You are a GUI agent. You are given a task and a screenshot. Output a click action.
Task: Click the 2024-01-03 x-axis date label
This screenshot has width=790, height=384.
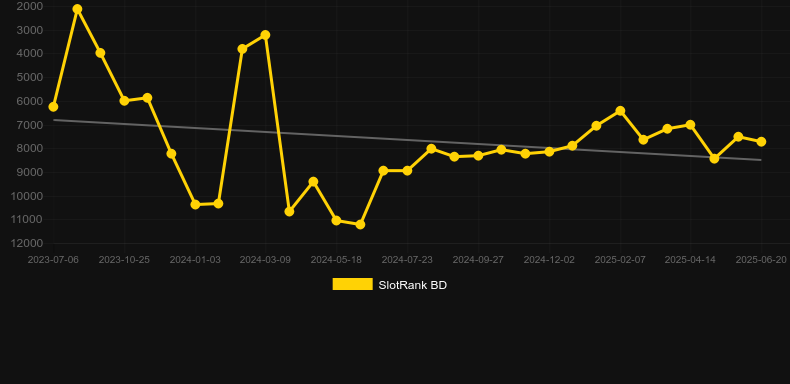click(x=195, y=260)
